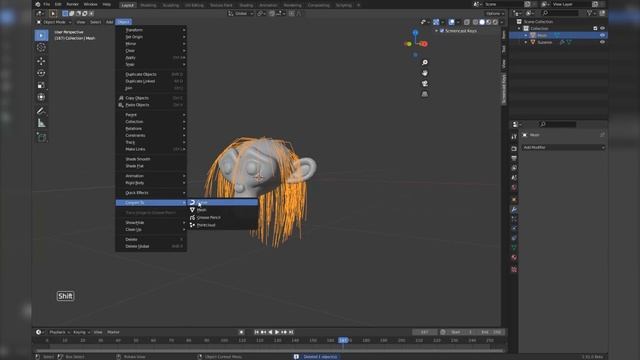Expand the Suzanne tree item

(x=526, y=42)
